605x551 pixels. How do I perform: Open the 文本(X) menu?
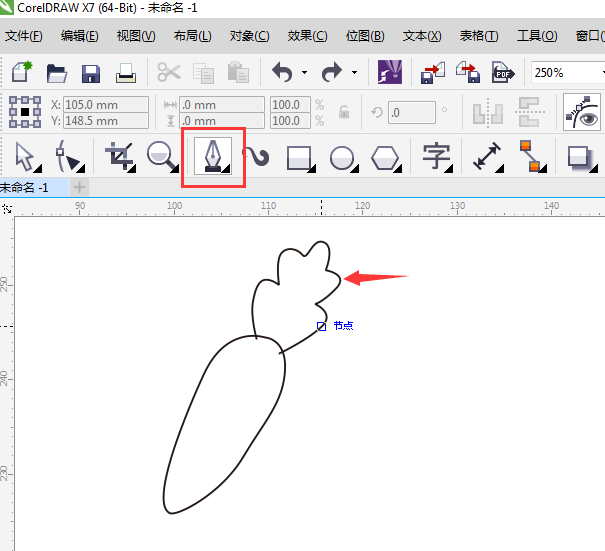pos(422,36)
